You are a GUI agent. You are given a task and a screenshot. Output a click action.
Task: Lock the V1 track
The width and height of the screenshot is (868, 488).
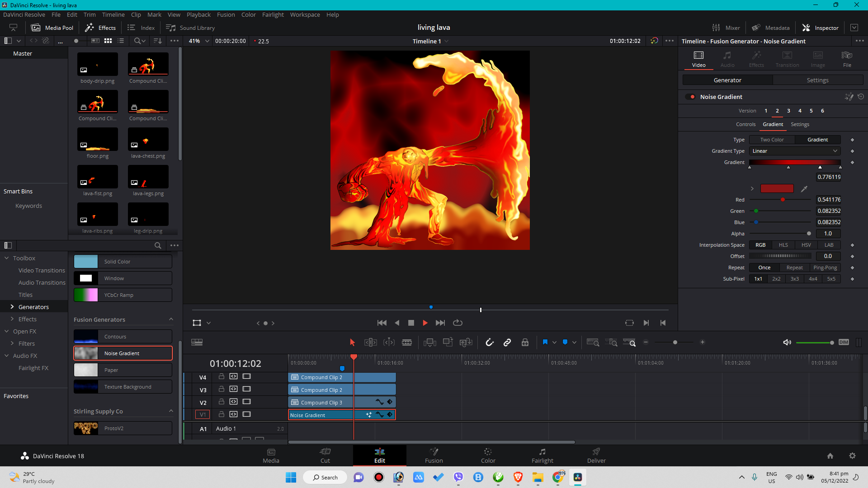tap(222, 414)
